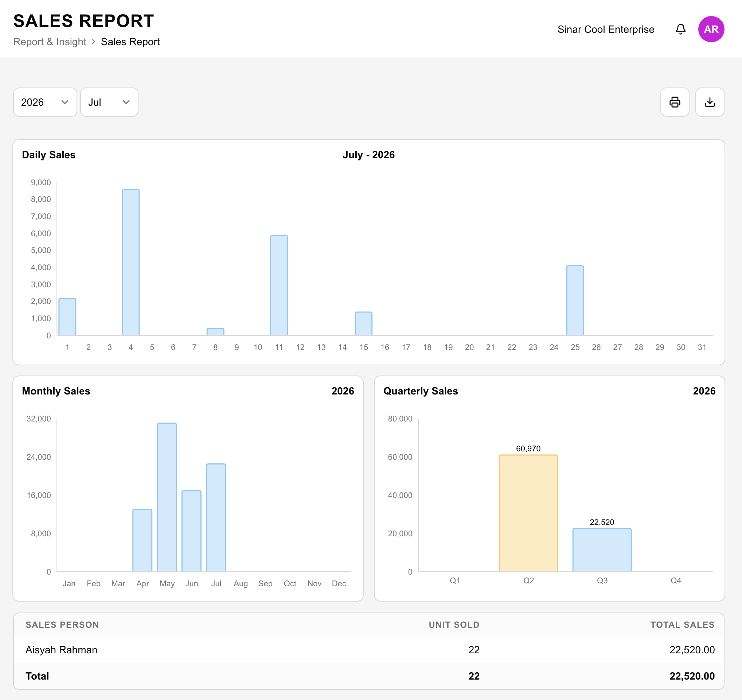Click the day 20 axis label

coord(469,347)
